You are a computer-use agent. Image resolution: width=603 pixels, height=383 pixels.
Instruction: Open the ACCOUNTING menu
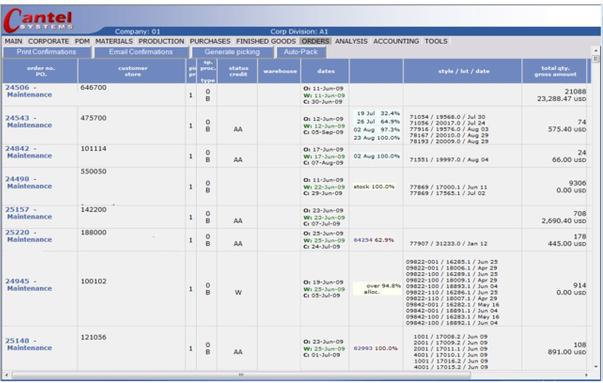pyautogui.click(x=396, y=41)
